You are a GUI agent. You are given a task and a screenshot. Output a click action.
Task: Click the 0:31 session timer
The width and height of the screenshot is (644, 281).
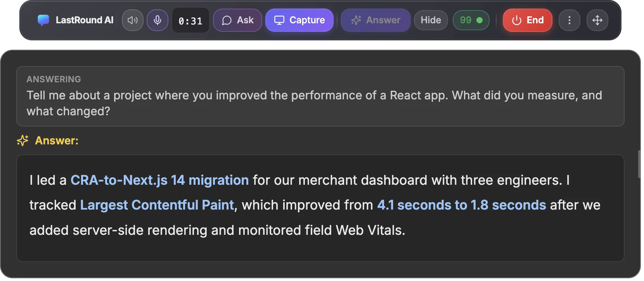190,21
